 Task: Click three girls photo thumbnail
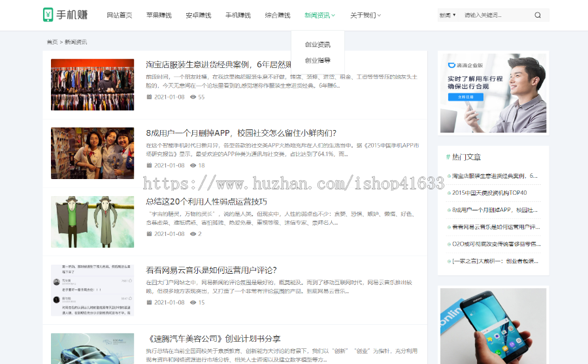(92, 153)
